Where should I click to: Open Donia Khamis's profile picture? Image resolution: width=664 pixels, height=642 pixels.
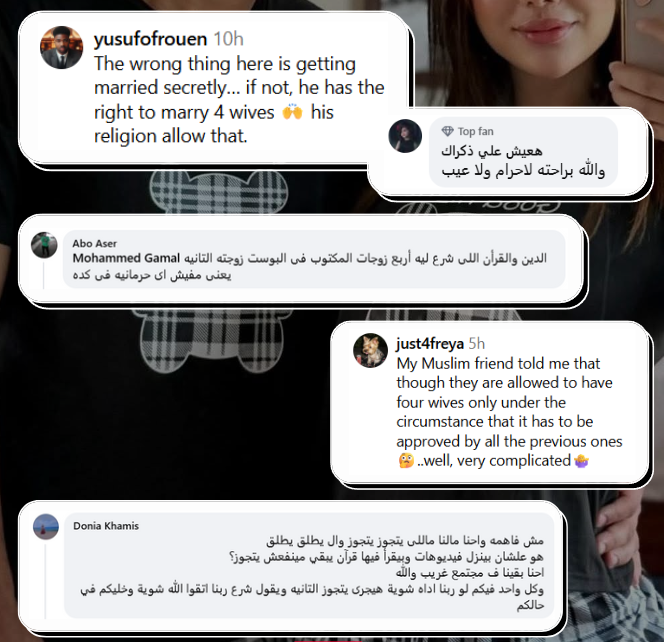tap(46, 527)
